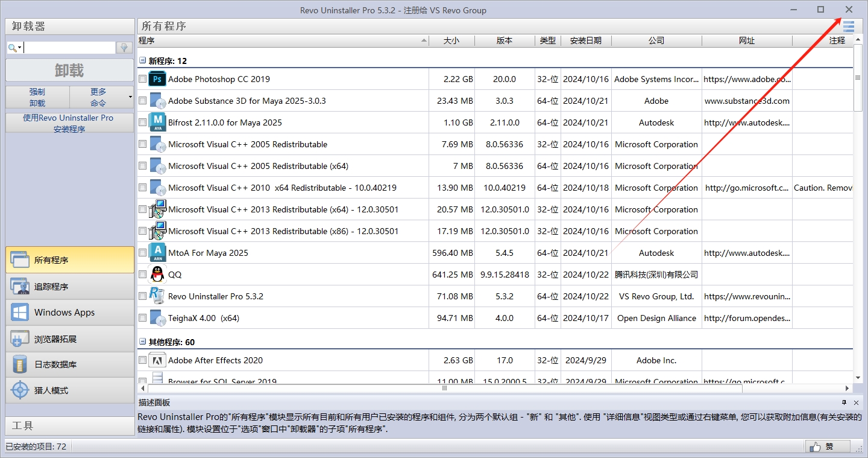Click the QQ penguin icon
The height and width of the screenshot is (458, 868).
(157, 275)
